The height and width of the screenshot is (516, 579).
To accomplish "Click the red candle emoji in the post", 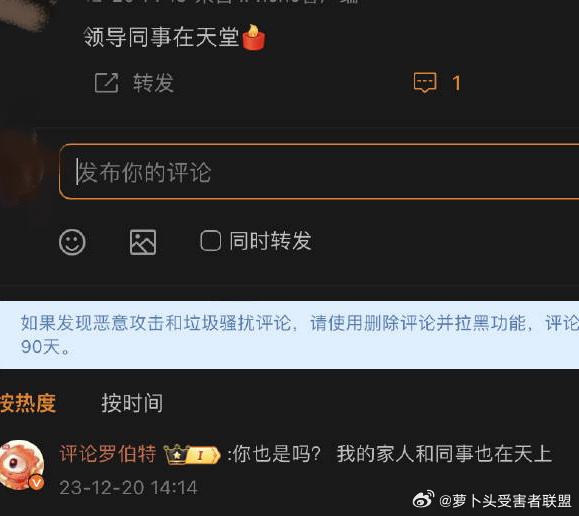I will (x=254, y=37).
